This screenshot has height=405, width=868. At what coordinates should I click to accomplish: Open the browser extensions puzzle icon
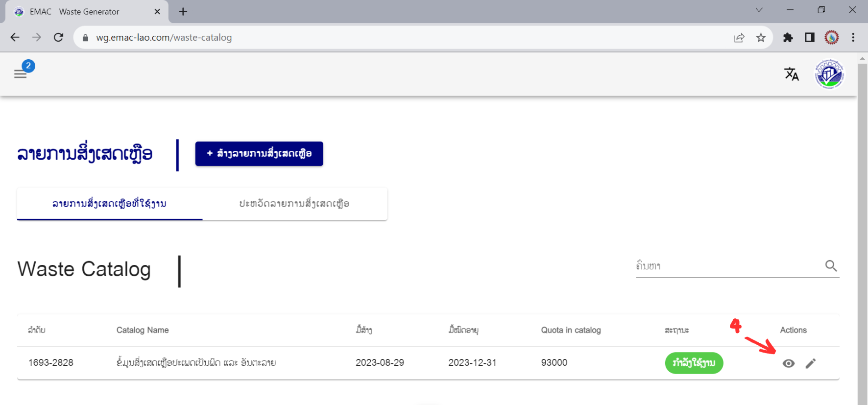point(788,38)
